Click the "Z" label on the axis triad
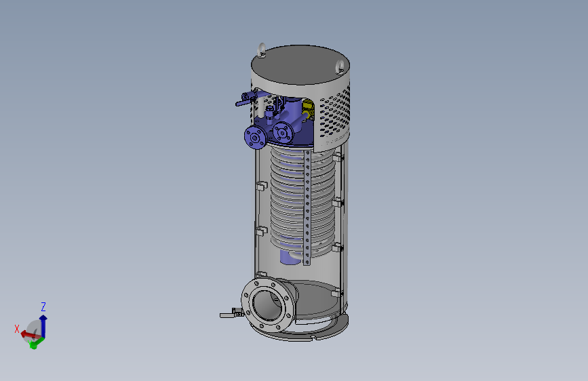This screenshot has height=381, width=588. coord(43,306)
